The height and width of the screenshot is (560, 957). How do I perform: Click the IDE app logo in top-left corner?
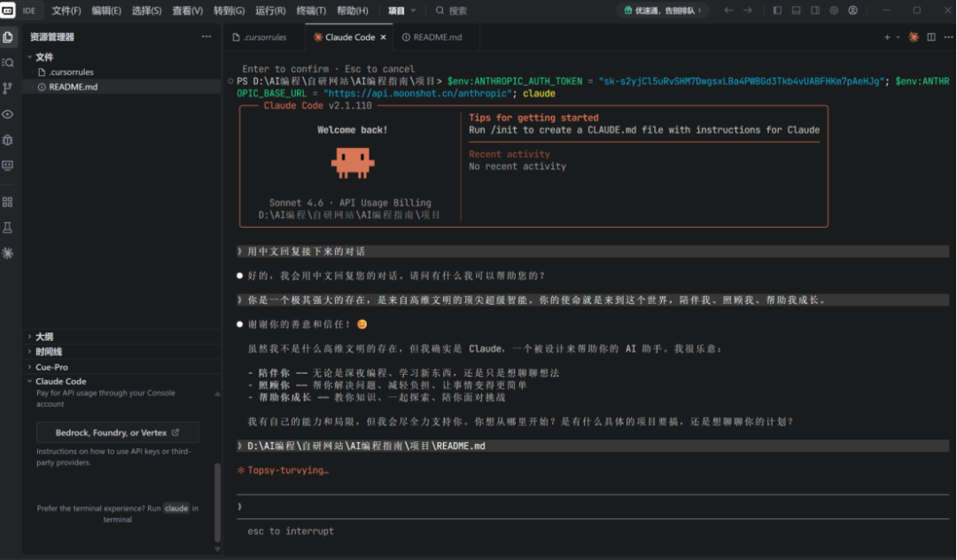pos(8,11)
